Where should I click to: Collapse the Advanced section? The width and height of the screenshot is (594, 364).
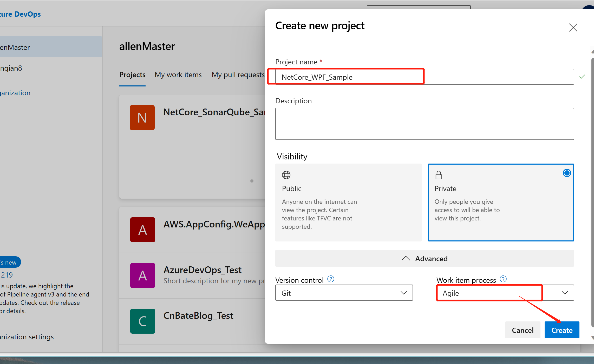click(425, 258)
